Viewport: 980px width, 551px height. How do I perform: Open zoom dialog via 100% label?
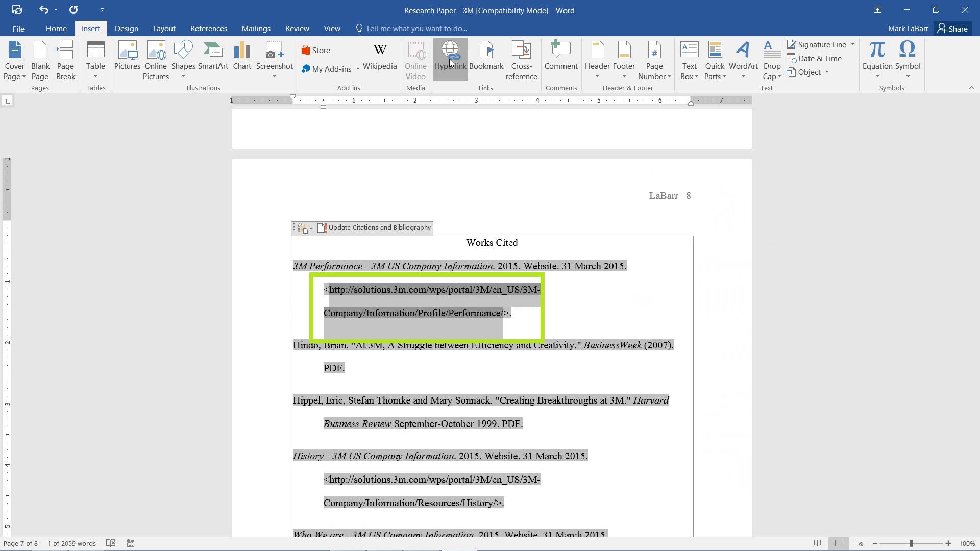click(967, 543)
